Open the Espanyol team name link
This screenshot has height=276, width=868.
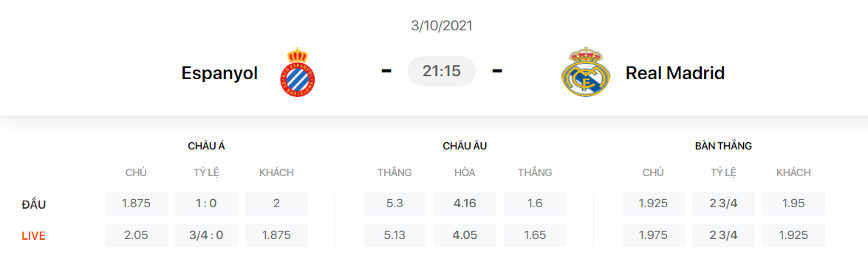point(219,73)
